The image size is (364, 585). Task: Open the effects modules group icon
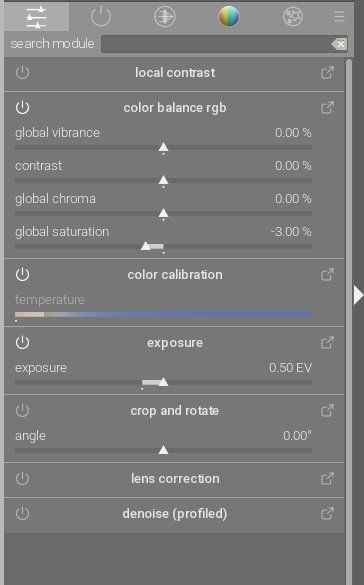coord(293,17)
